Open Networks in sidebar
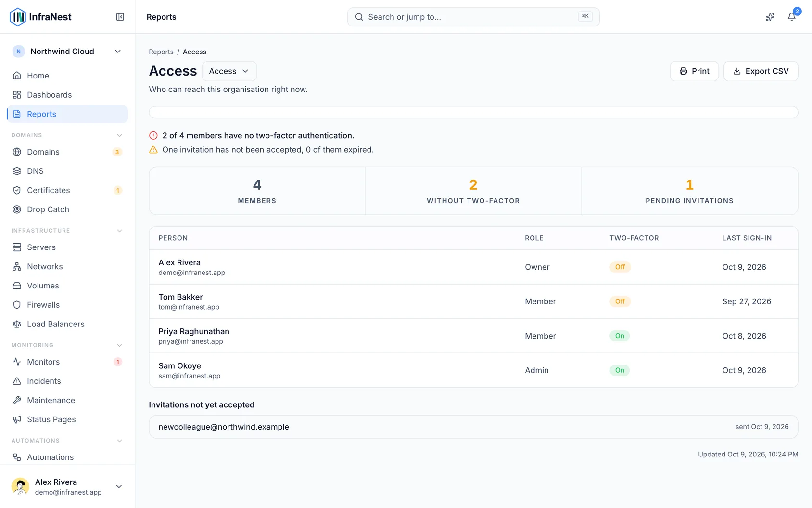This screenshot has width=812, height=508. 67,266
